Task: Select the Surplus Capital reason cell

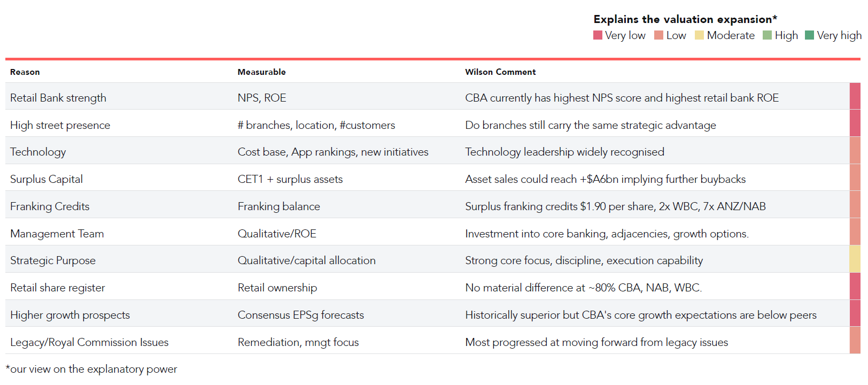Action: (46, 179)
